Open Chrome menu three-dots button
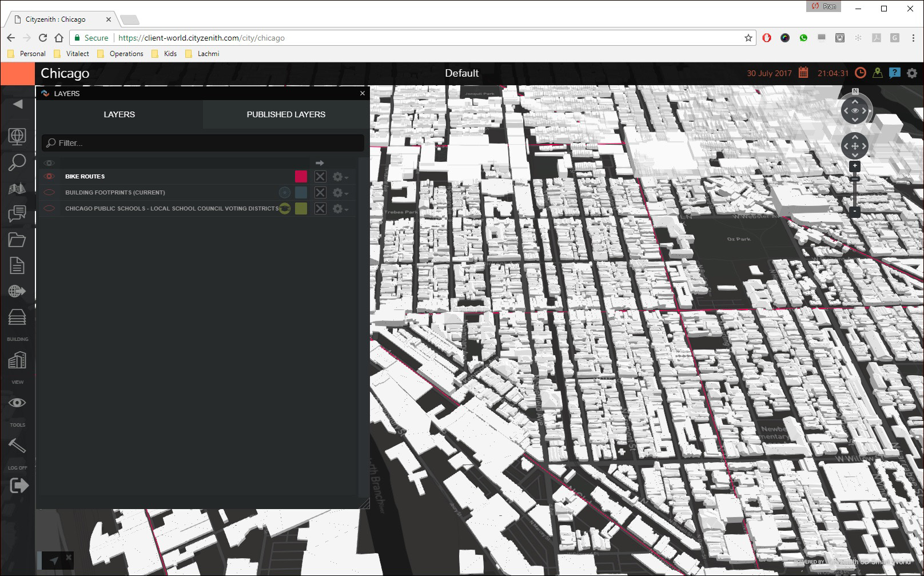The height and width of the screenshot is (576, 924). [x=913, y=38]
